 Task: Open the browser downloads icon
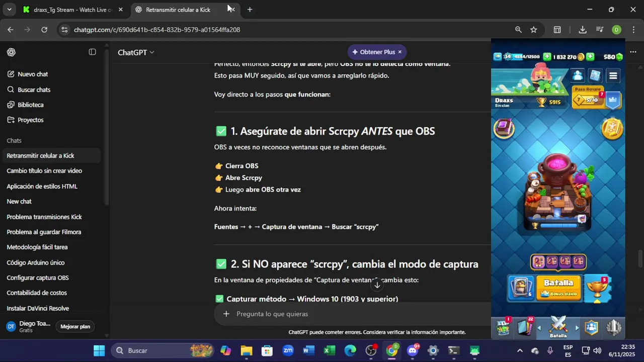(x=583, y=30)
